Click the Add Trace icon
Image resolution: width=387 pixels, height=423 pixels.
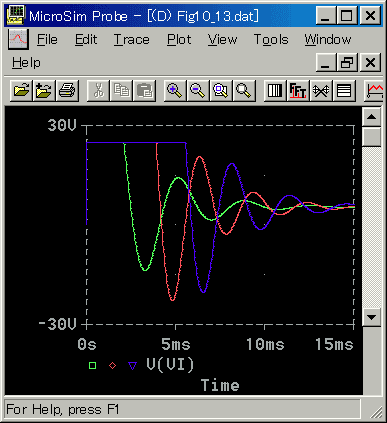click(x=374, y=90)
